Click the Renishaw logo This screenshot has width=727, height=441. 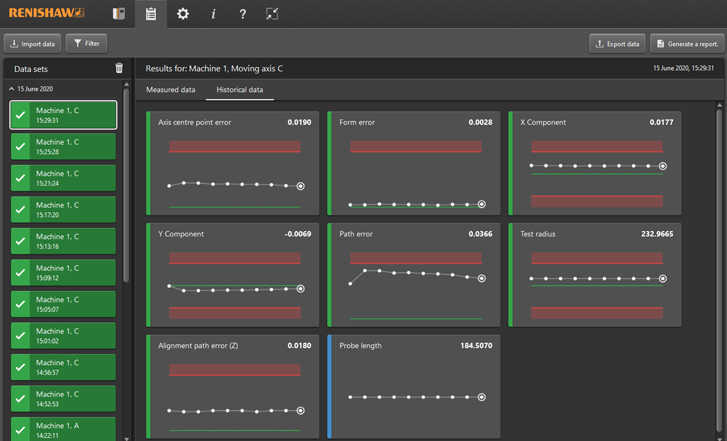point(46,14)
